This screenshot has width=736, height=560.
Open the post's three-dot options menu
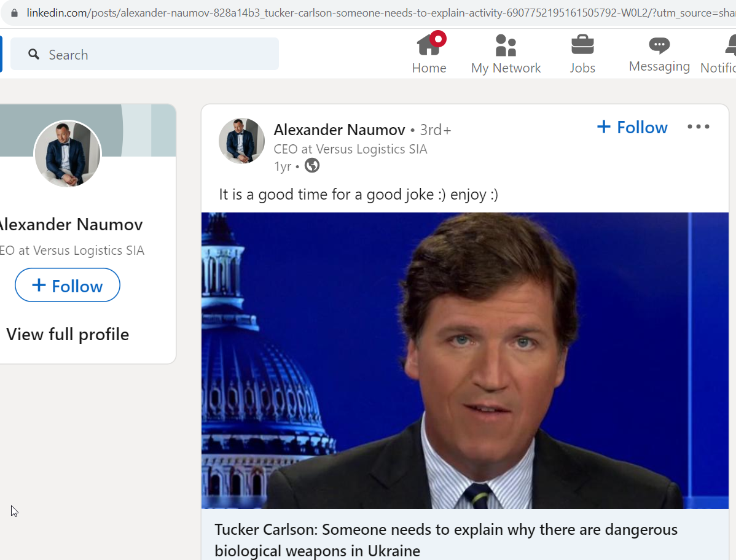point(699,126)
